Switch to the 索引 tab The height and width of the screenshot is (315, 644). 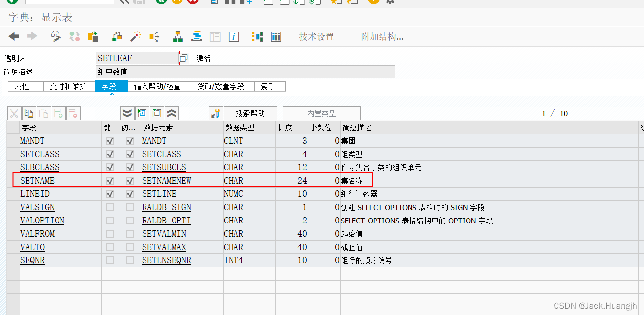tap(269, 86)
